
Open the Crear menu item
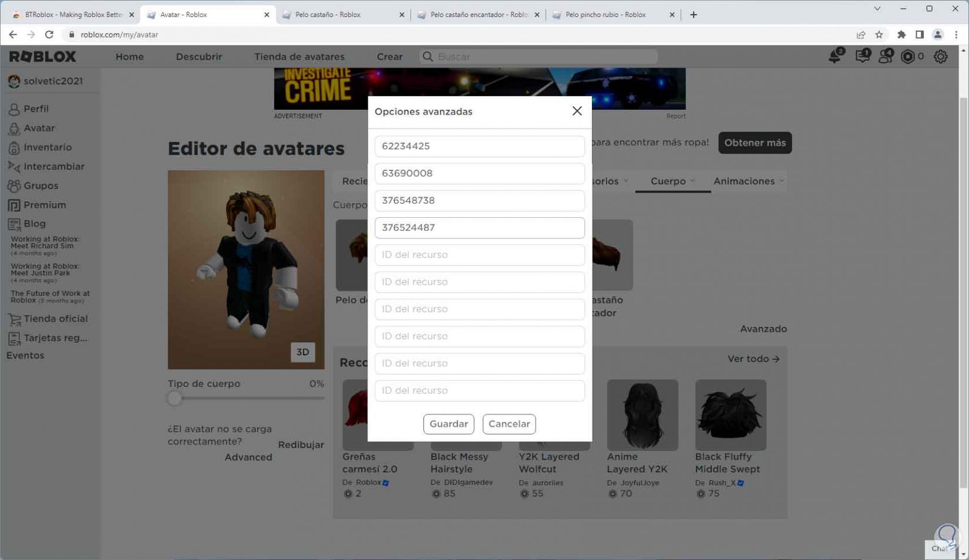[389, 57]
